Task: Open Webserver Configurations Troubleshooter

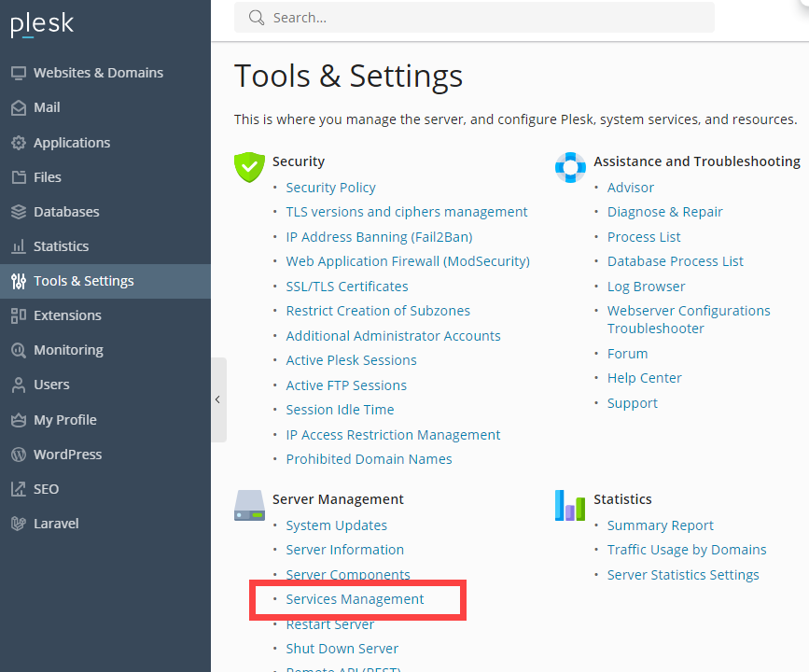Action: pyautogui.click(x=689, y=319)
